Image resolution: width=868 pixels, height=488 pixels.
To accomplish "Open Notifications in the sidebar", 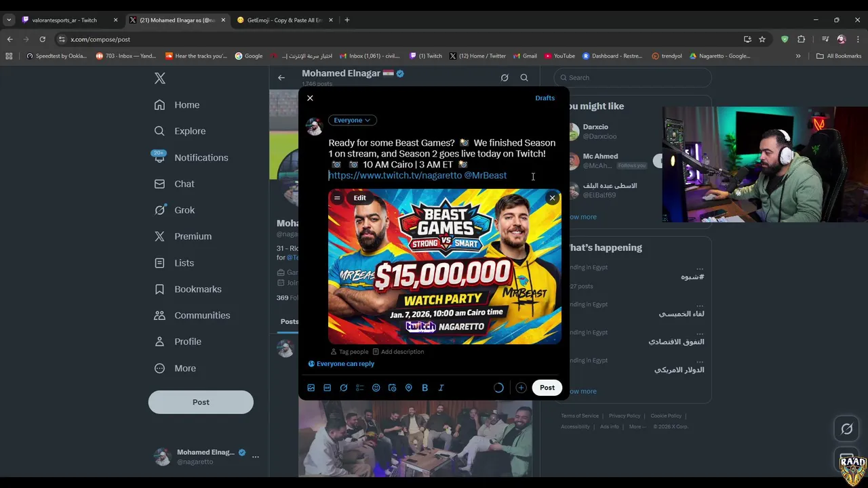I will (x=191, y=158).
